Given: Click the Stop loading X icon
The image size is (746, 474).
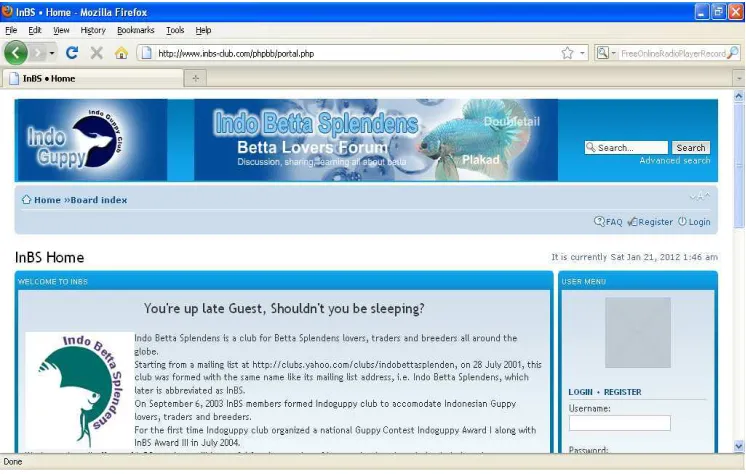Looking at the screenshot, I should point(97,53).
